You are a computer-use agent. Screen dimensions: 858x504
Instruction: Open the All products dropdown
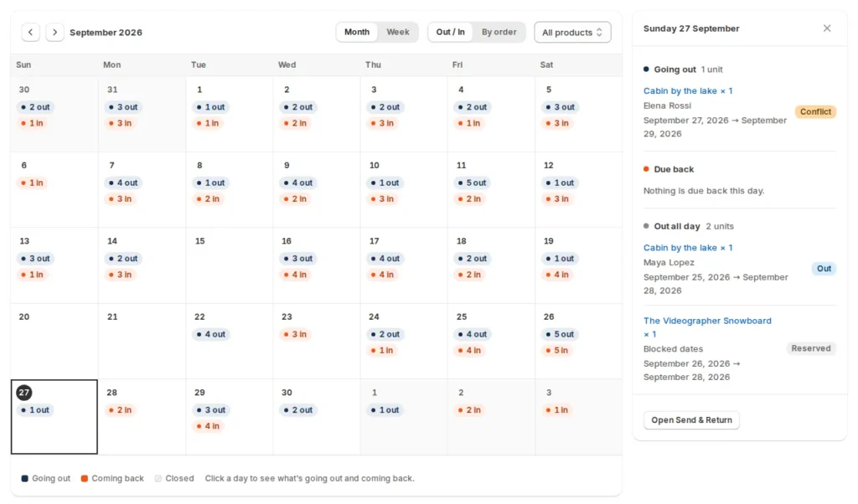click(x=572, y=33)
